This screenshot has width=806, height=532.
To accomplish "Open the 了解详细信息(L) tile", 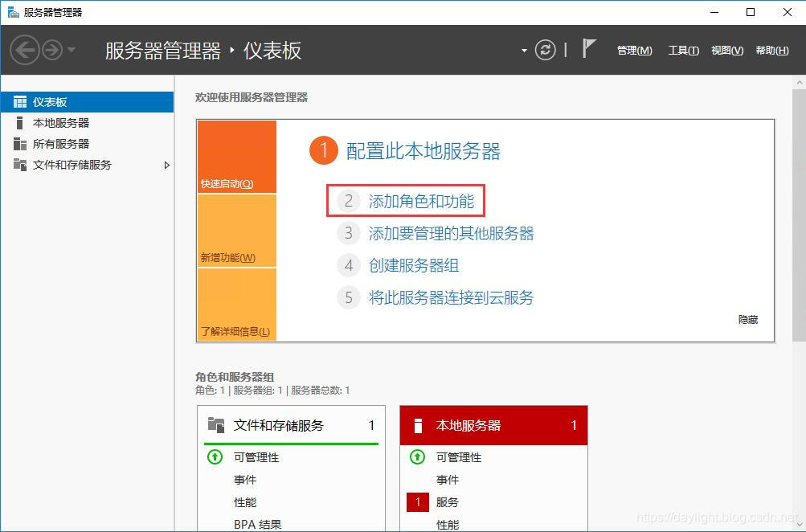I will (237, 305).
